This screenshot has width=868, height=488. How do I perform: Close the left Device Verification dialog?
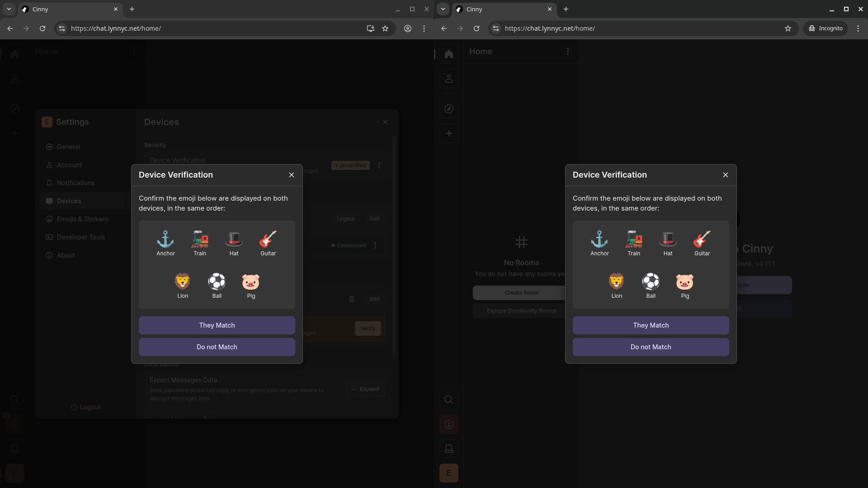pyautogui.click(x=292, y=175)
